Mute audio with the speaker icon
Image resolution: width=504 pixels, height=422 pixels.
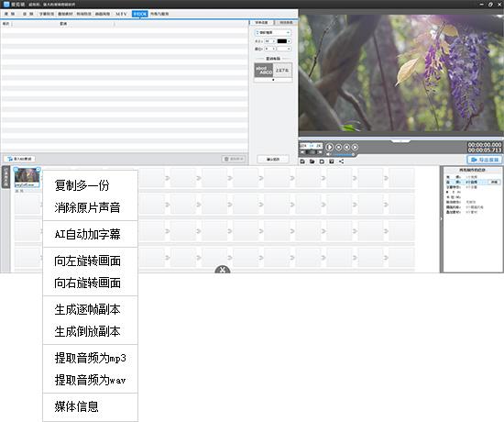click(328, 154)
